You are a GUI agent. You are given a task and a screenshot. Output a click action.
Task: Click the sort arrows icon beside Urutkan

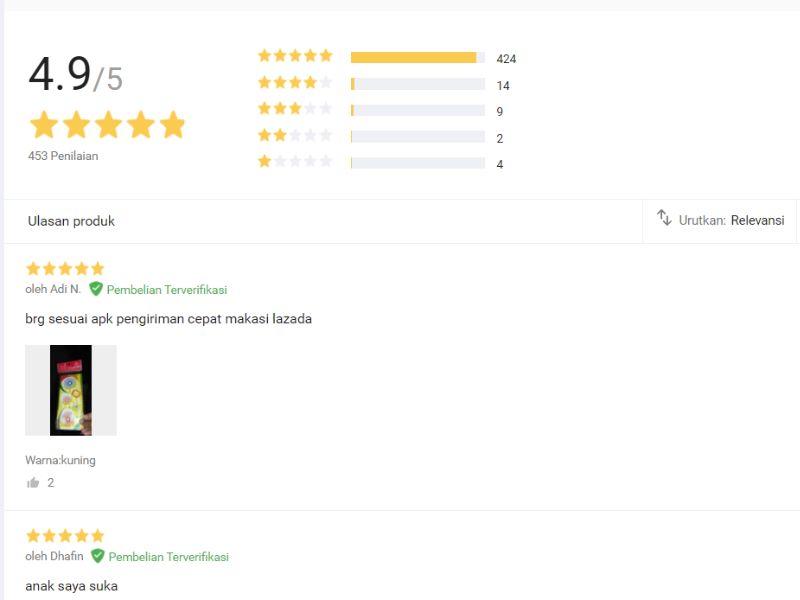[x=664, y=218]
